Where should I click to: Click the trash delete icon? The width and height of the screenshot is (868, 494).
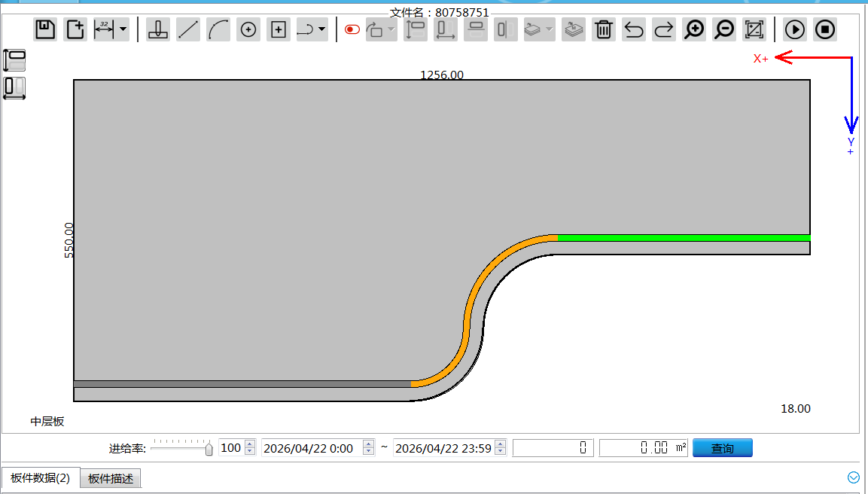click(604, 29)
